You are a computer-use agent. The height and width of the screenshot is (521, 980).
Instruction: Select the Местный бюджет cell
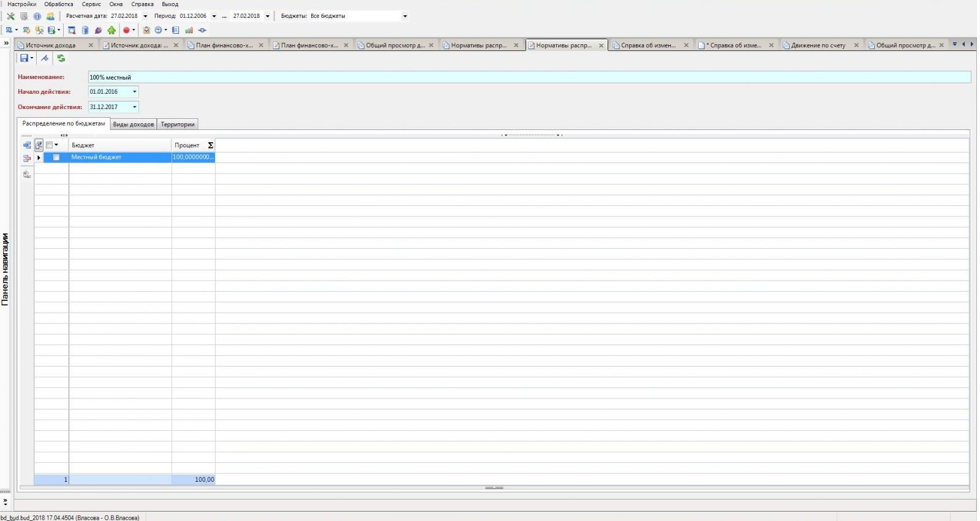[x=120, y=158]
